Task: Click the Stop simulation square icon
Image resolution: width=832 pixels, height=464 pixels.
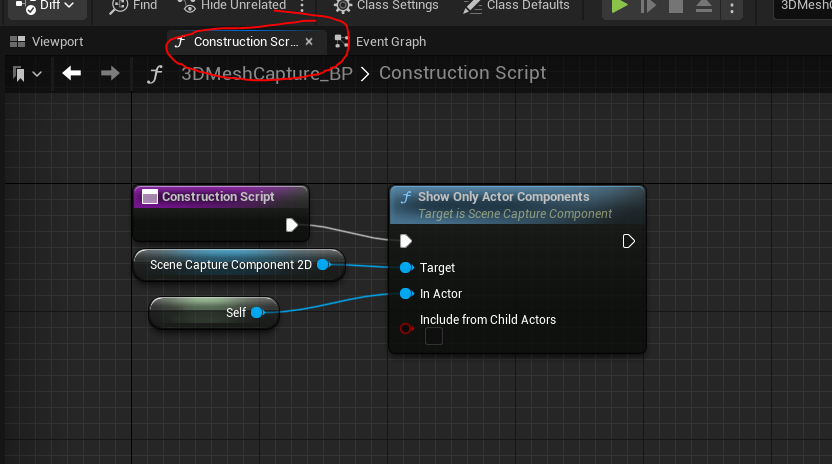Action: click(675, 6)
